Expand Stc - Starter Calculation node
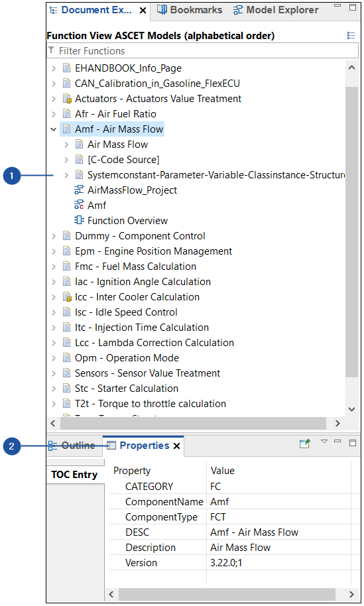Screen dimensions: 364x606 (x=54, y=389)
